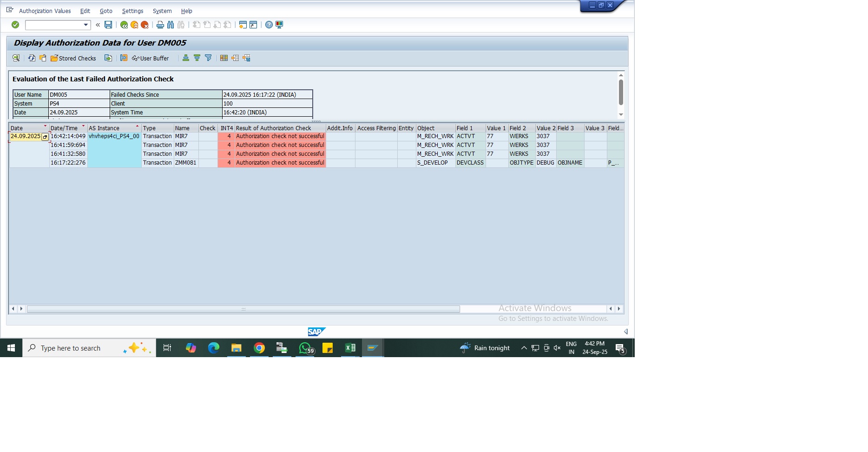Click the Customize Local Layout monitor icon
This screenshot has width=868, height=452.
coord(279,25)
